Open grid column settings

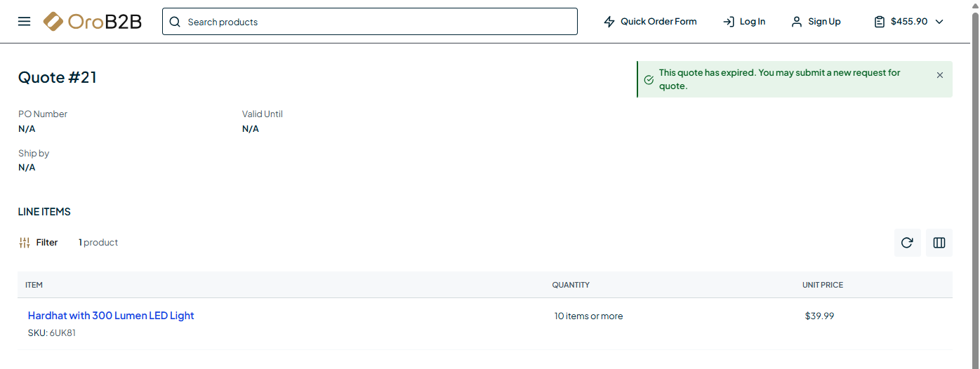point(939,243)
